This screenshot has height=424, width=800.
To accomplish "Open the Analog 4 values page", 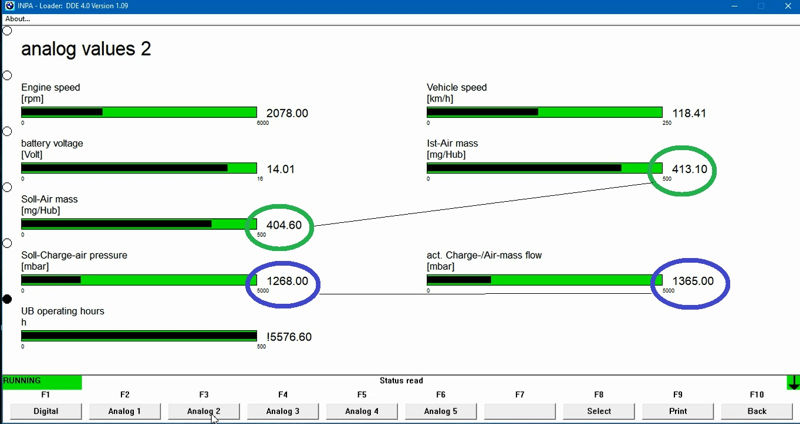I will (x=361, y=411).
